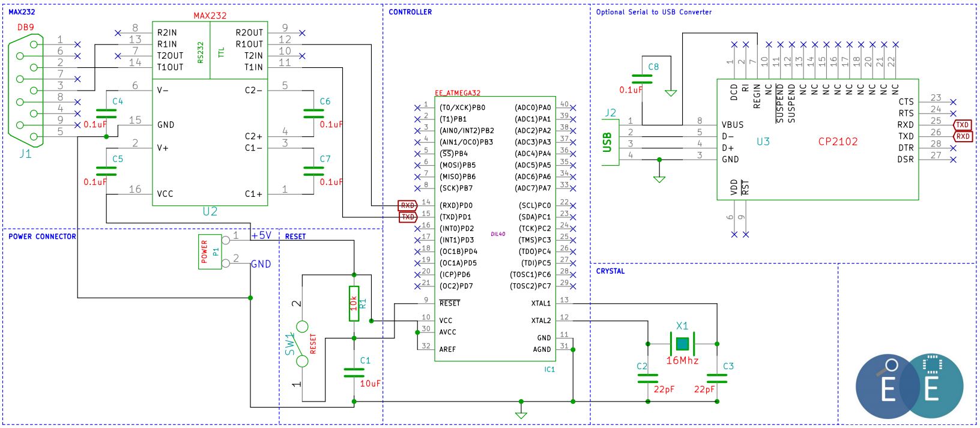This screenshot has width=980, height=428.
Task: Click the no-connect X at PA0 pin 40
Action: (x=573, y=108)
